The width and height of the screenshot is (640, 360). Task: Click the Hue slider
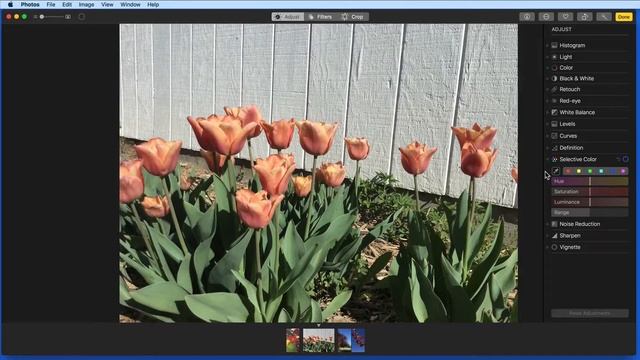click(590, 181)
